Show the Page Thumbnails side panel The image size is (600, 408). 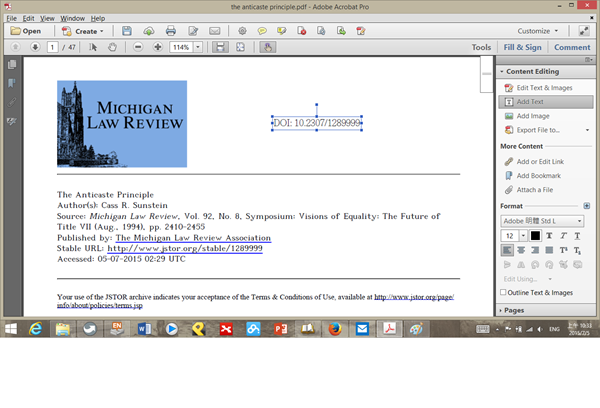(x=12, y=64)
